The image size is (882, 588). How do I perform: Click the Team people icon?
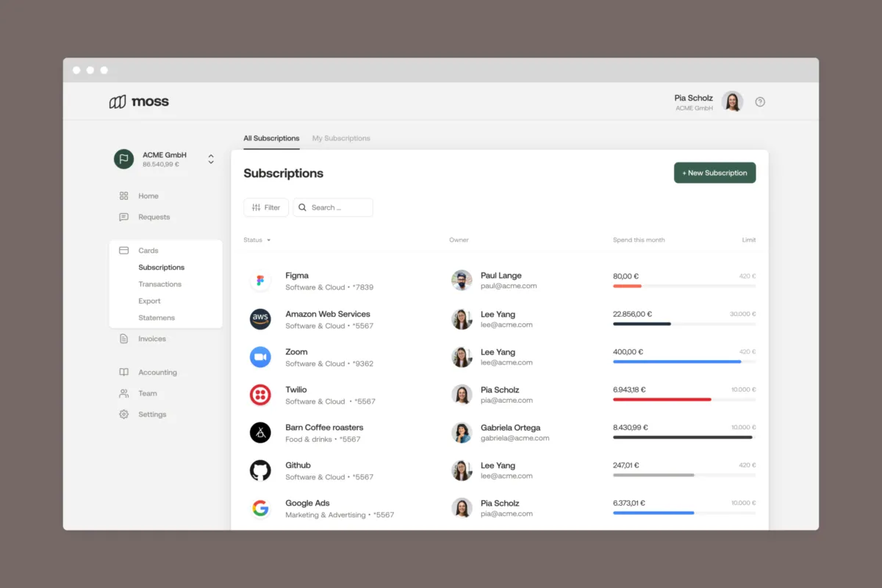click(123, 393)
